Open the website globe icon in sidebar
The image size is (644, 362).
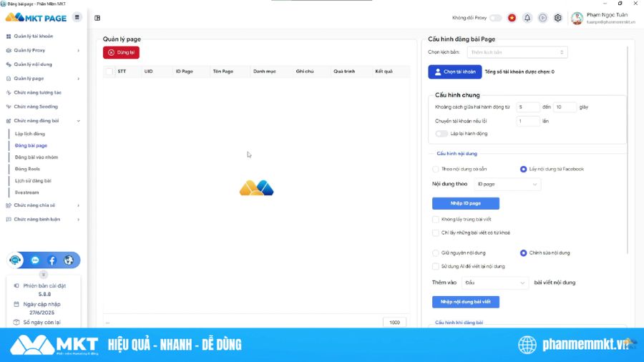point(69,260)
